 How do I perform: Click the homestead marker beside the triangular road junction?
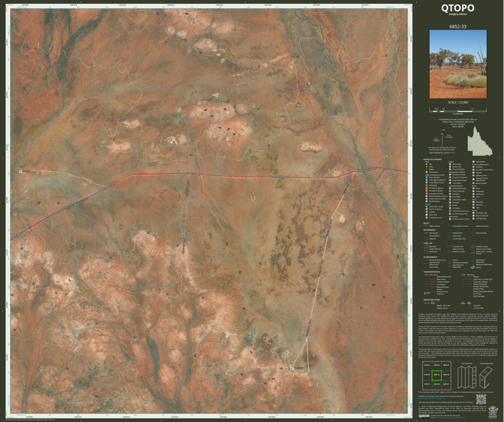click(x=291, y=368)
